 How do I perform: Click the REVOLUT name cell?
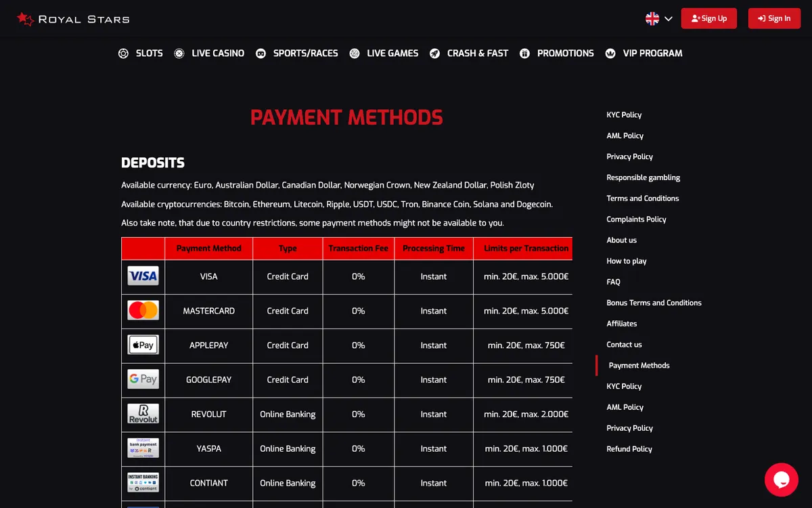click(x=208, y=415)
